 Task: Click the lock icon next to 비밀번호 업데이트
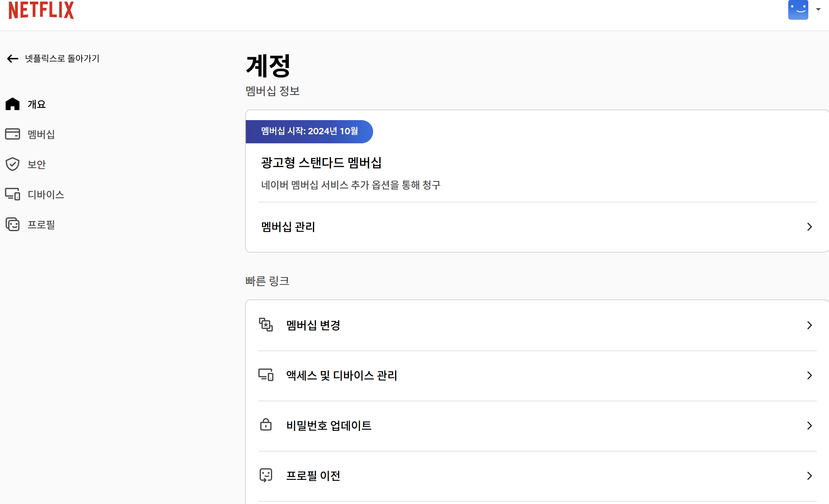click(x=266, y=425)
